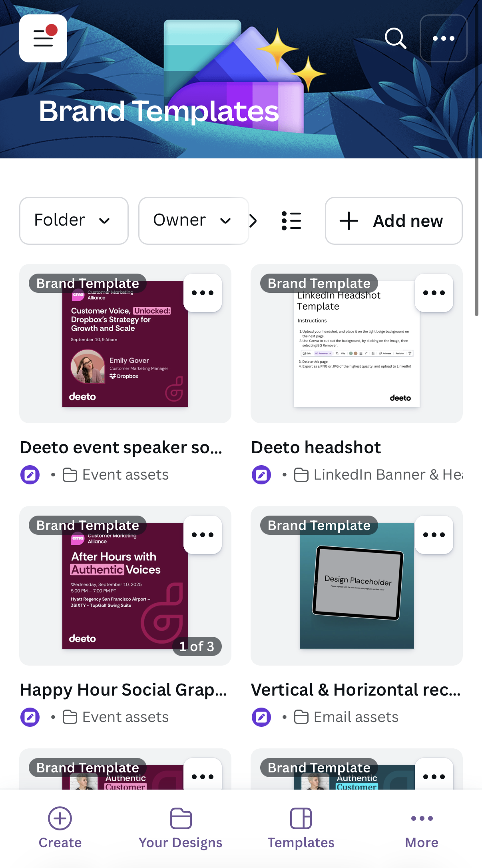Tap the Brand Templates heading
This screenshot has width=482, height=868.
tap(159, 111)
